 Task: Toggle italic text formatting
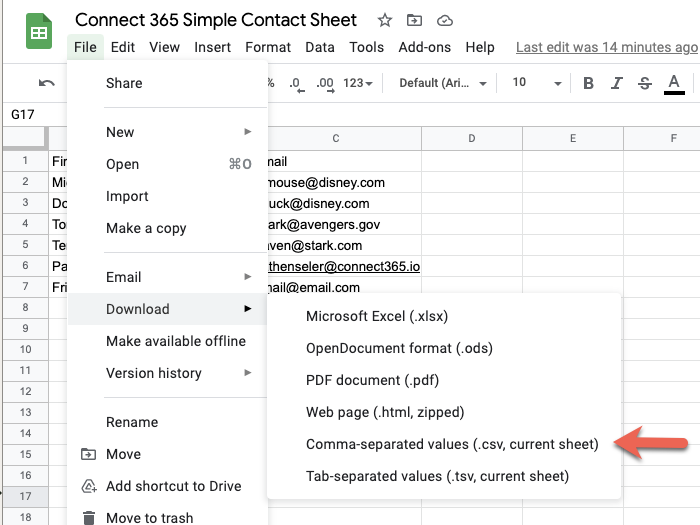616,83
